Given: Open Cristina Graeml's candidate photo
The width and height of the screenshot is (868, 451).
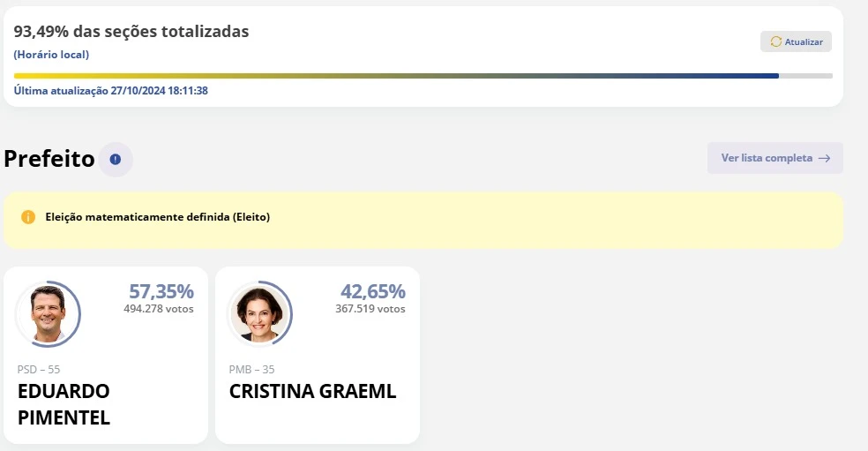Looking at the screenshot, I should click(x=259, y=313).
